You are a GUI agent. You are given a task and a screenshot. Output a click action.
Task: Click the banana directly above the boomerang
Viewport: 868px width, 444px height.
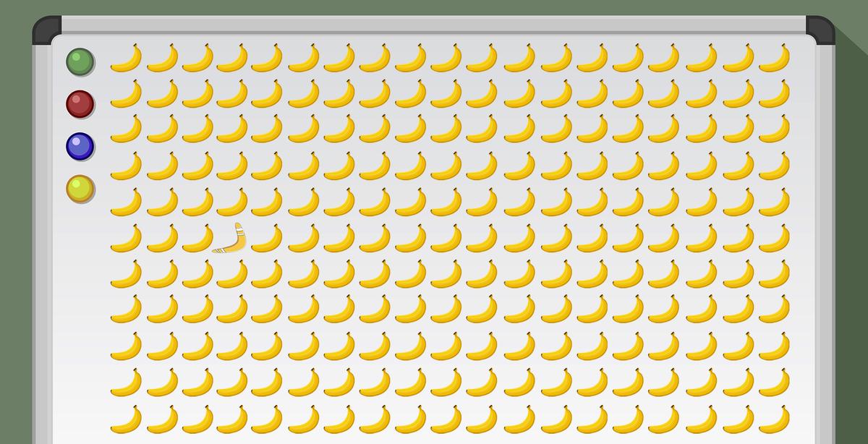(231, 202)
